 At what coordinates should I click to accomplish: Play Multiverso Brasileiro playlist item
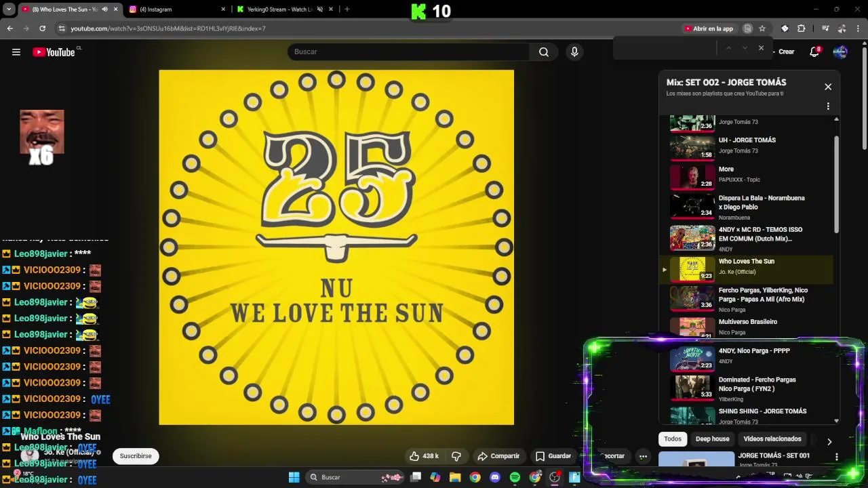click(746, 327)
